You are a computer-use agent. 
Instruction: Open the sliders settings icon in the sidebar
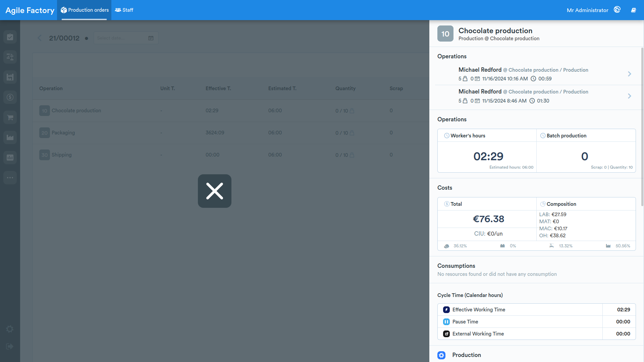(x=10, y=57)
